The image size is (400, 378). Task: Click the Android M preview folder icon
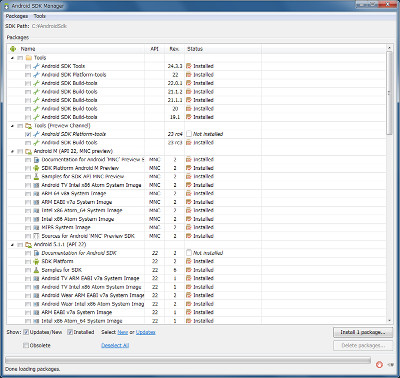[29, 151]
